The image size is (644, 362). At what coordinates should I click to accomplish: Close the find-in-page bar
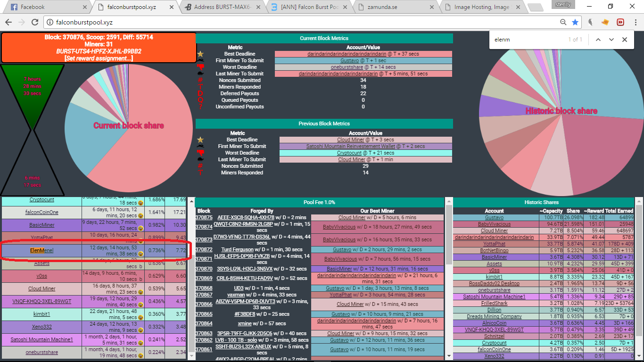click(x=625, y=40)
